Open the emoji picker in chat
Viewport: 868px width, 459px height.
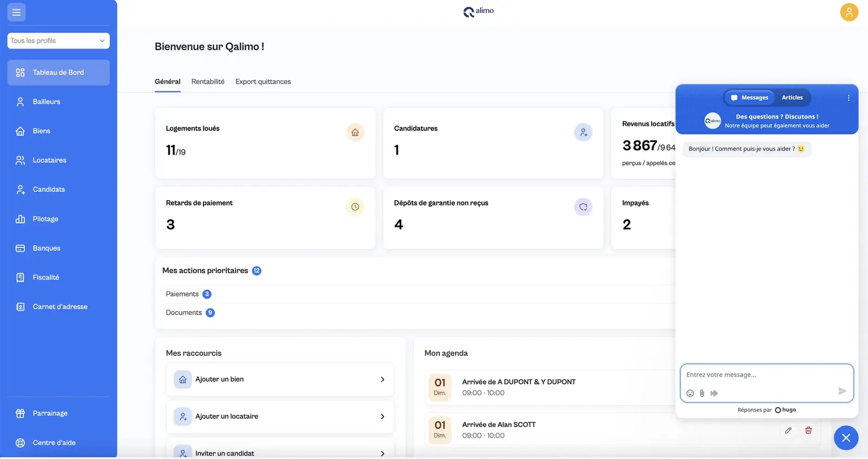(690, 393)
